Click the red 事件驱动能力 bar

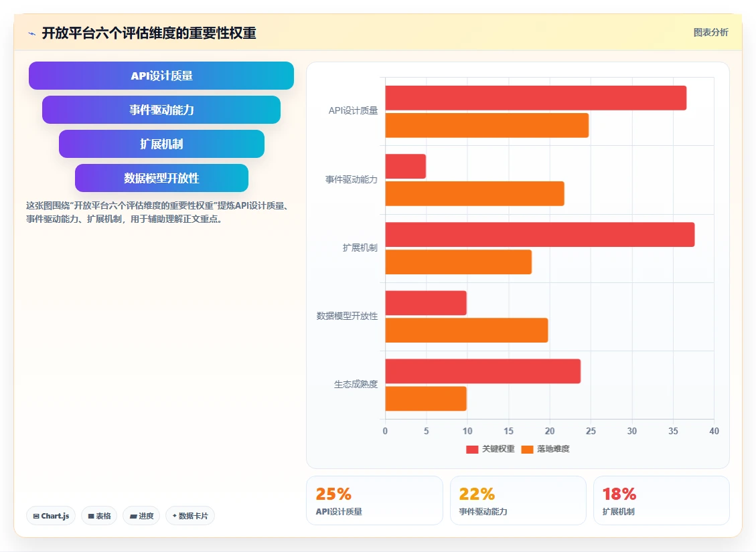(406, 166)
